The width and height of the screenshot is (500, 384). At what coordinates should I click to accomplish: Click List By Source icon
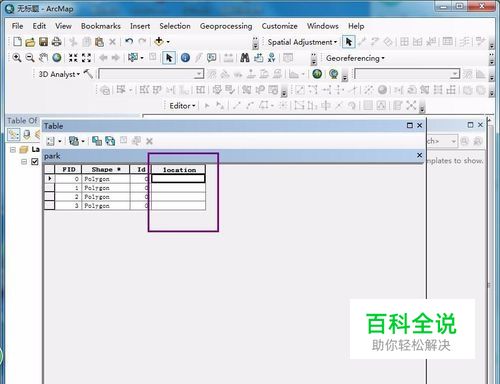pyautogui.click(x=27, y=134)
